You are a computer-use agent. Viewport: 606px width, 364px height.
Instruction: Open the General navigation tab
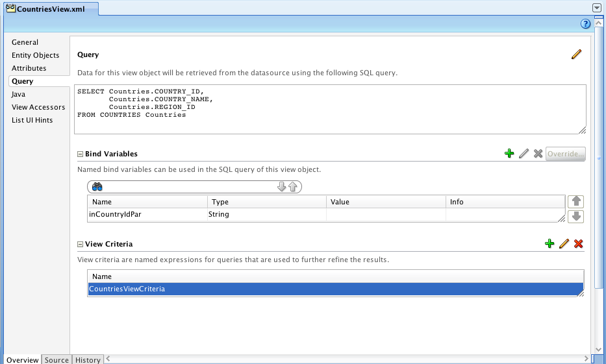click(25, 42)
